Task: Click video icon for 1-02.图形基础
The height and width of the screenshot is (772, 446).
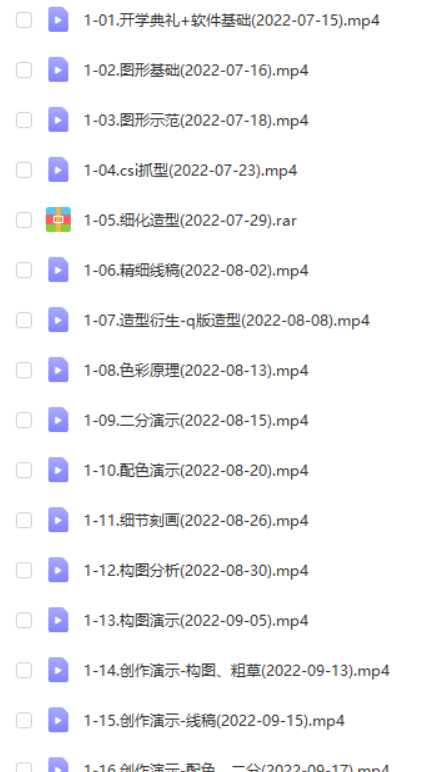Action: point(58,70)
